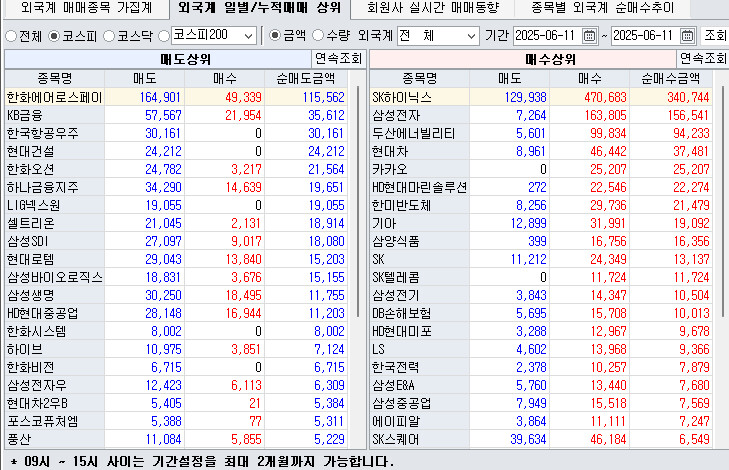The image size is (729, 470).
Task: Select 에이피알 stock name
Action: click(396, 422)
